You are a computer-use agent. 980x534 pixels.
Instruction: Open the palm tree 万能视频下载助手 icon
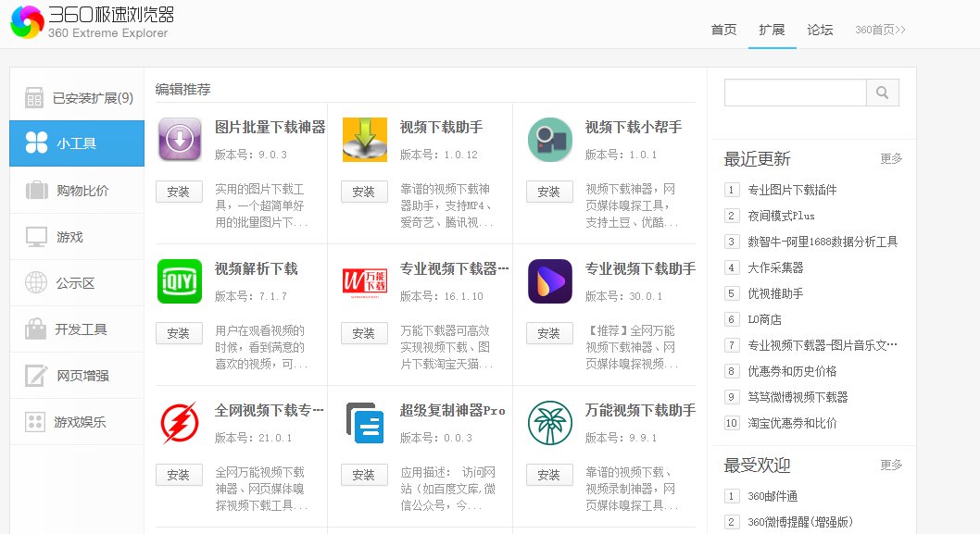tap(550, 423)
